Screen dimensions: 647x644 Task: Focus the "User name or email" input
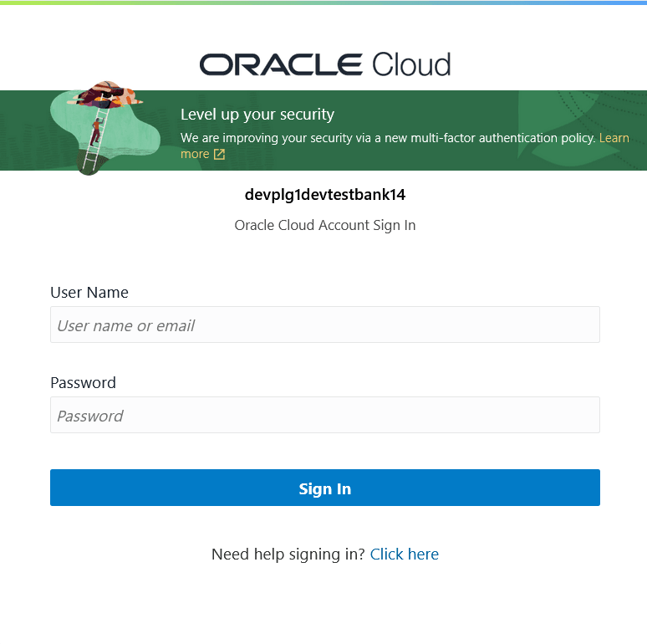[x=325, y=325]
